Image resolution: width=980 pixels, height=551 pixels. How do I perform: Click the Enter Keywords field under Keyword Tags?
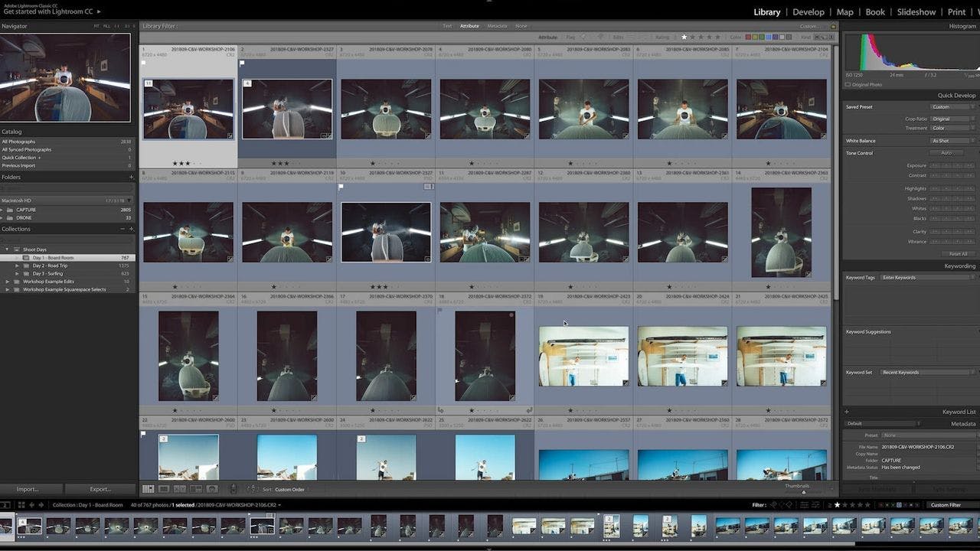928,277
